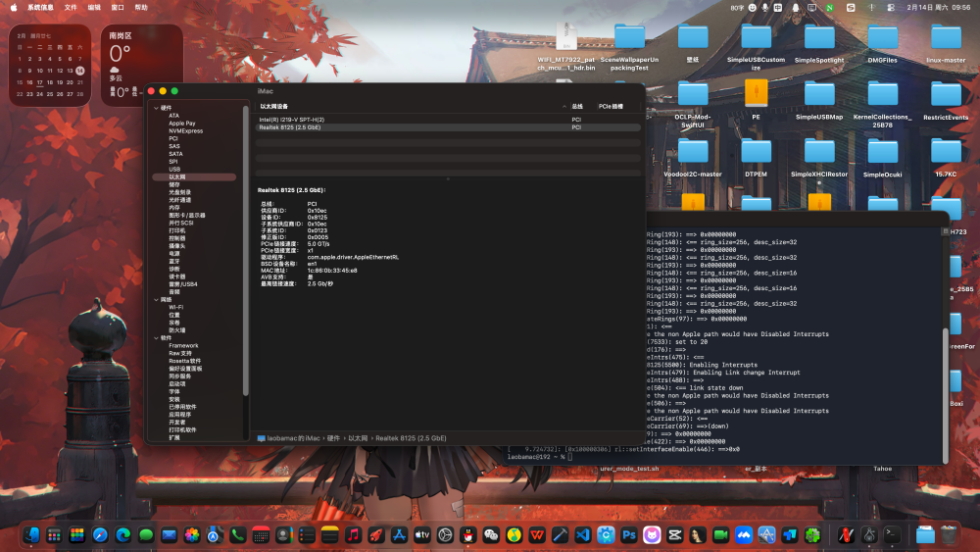The image size is (980, 552).
Task: Open Apple menu in menu bar
Action: tap(14, 8)
